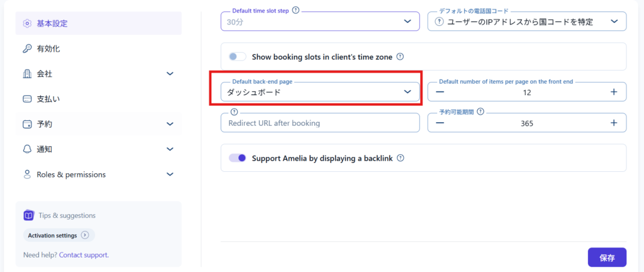Increase items per page with plus button
The image size is (644, 272).
(x=614, y=92)
